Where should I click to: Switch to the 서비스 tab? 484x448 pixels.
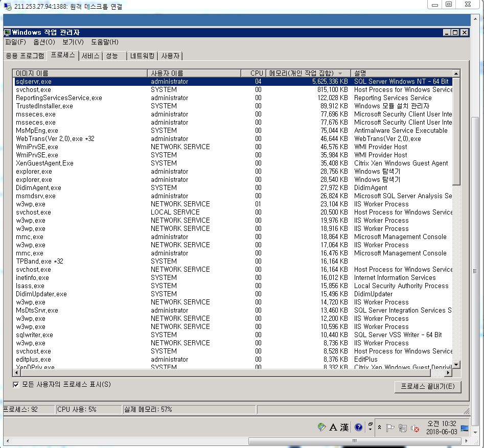click(x=90, y=56)
